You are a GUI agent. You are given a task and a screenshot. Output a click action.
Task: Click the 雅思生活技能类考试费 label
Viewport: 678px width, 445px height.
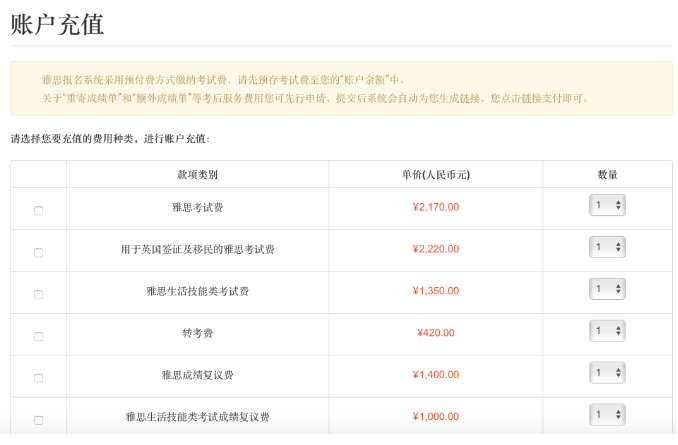(198, 291)
